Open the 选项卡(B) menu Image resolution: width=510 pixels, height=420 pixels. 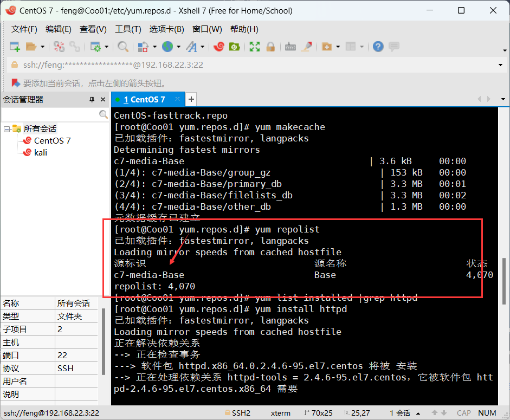(167, 29)
